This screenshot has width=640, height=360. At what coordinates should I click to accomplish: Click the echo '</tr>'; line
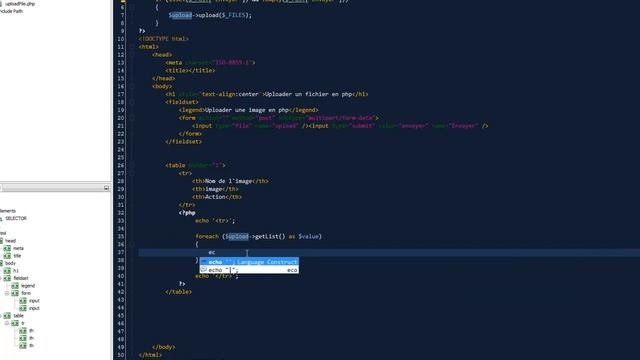click(x=217, y=276)
